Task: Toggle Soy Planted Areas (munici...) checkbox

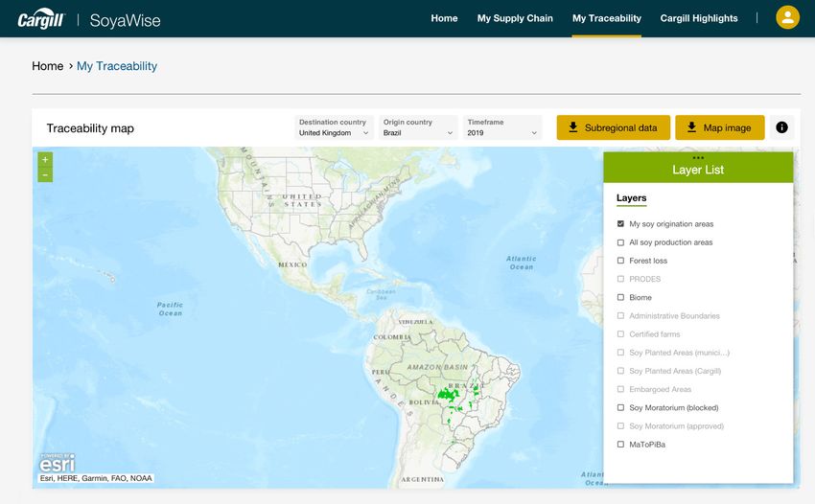Action: click(x=620, y=353)
